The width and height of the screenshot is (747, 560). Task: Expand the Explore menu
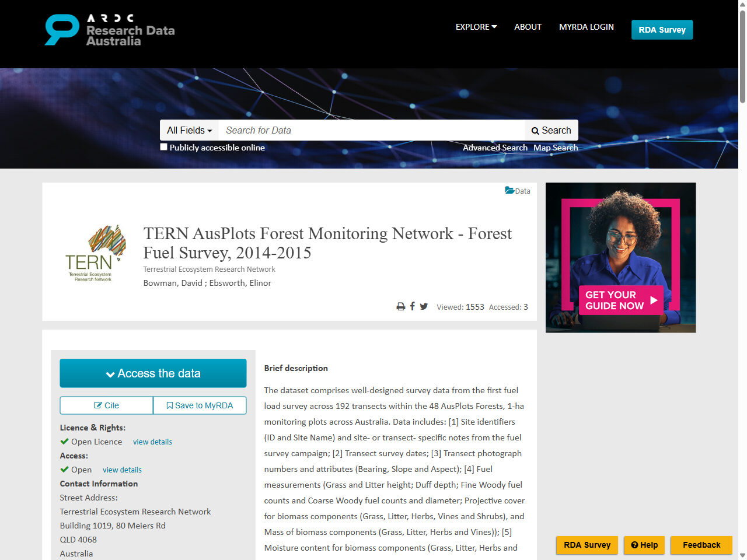(x=476, y=27)
